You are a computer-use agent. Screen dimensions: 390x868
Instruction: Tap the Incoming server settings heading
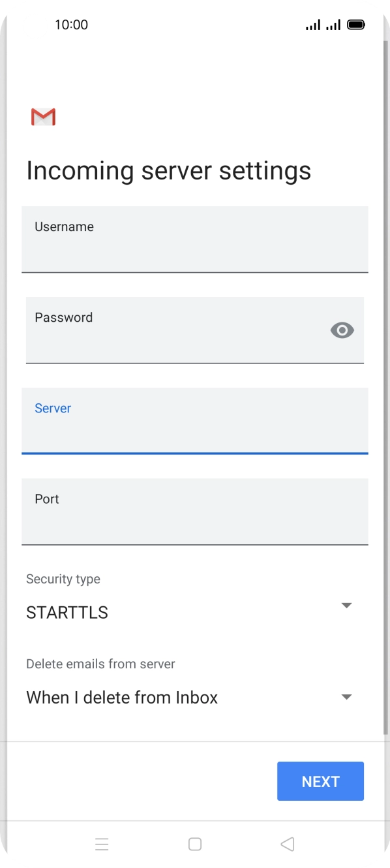(168, 170)
